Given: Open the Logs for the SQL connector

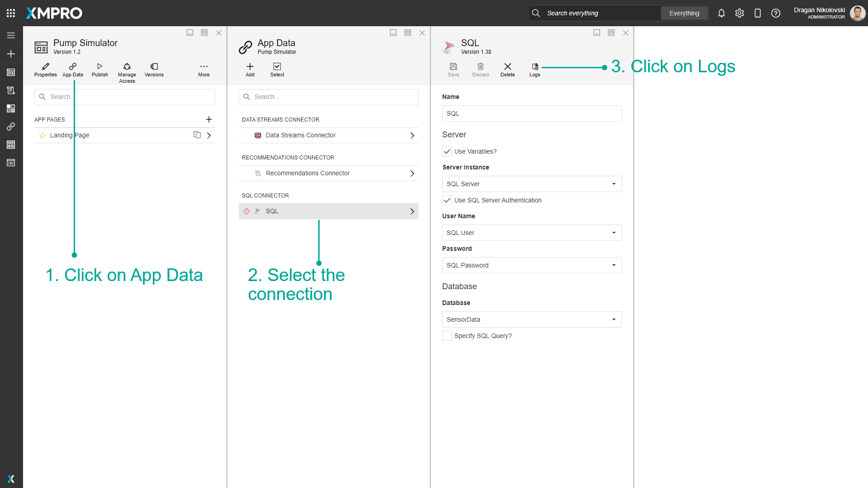Looking at the screenshot, I should [x=534, y=70].
